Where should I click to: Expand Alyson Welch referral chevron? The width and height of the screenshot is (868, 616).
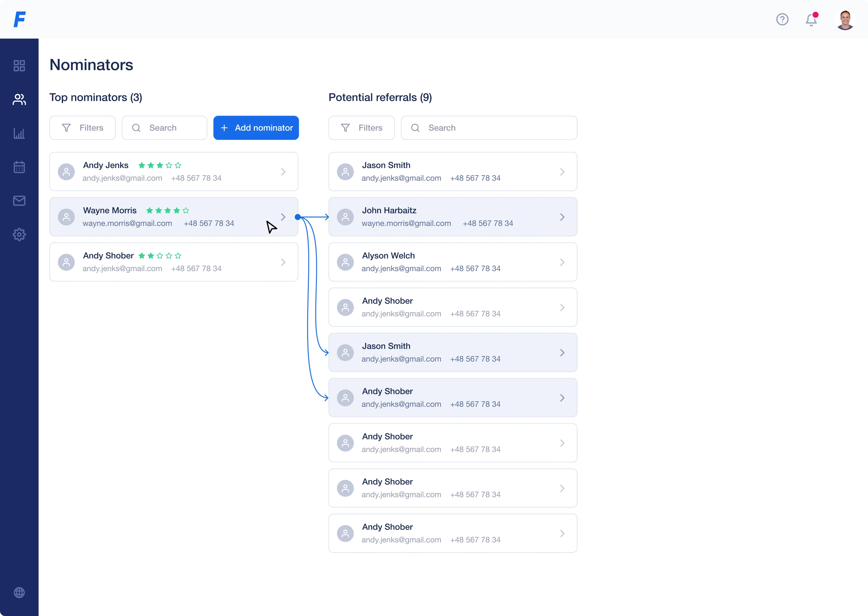(x=562, y=262)
